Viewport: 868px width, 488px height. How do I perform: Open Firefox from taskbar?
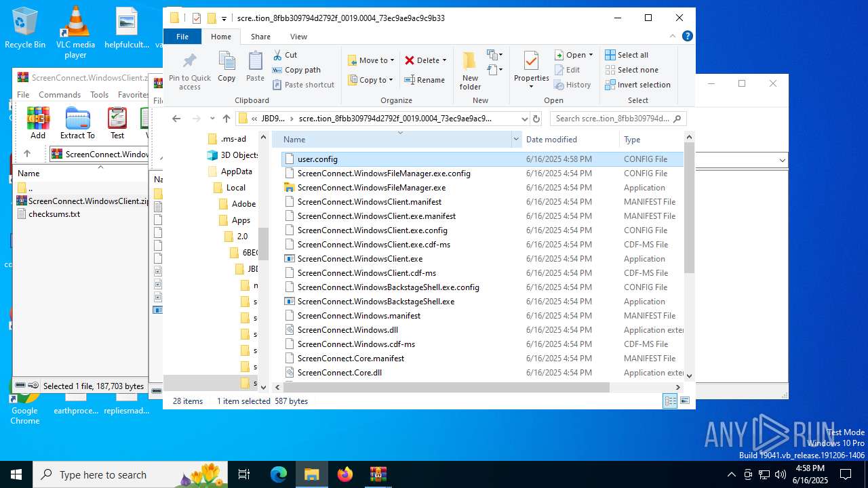point(345,474)
